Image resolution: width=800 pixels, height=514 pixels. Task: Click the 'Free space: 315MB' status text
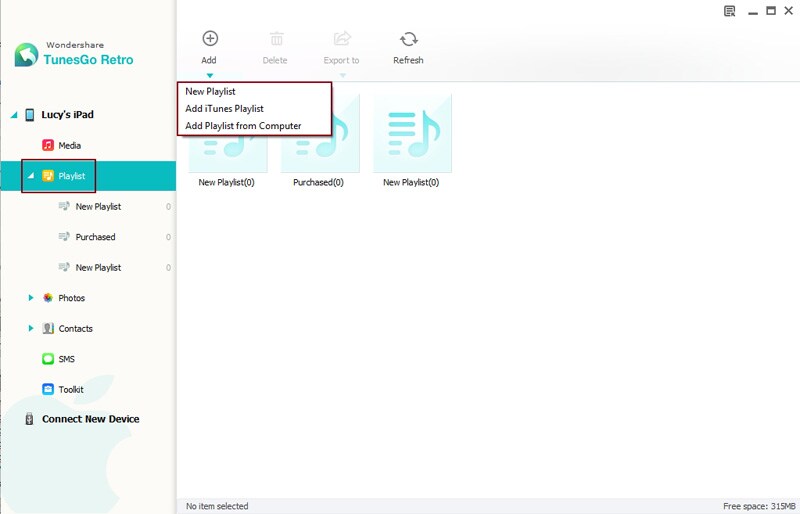pyautogui.click(x=759, y=506)
